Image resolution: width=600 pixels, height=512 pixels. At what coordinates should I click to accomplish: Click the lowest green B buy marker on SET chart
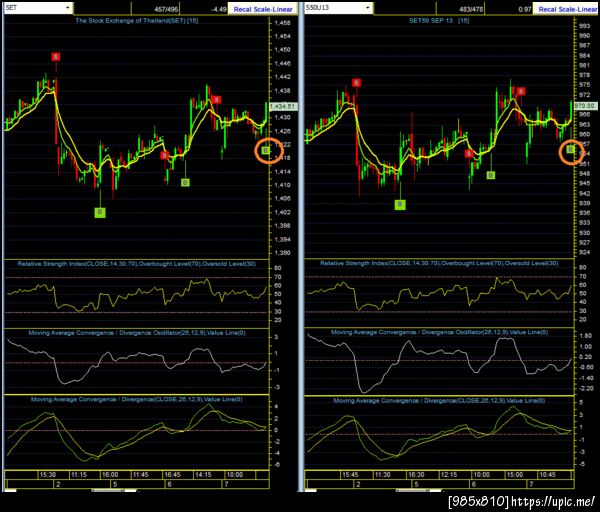point(100,212)
